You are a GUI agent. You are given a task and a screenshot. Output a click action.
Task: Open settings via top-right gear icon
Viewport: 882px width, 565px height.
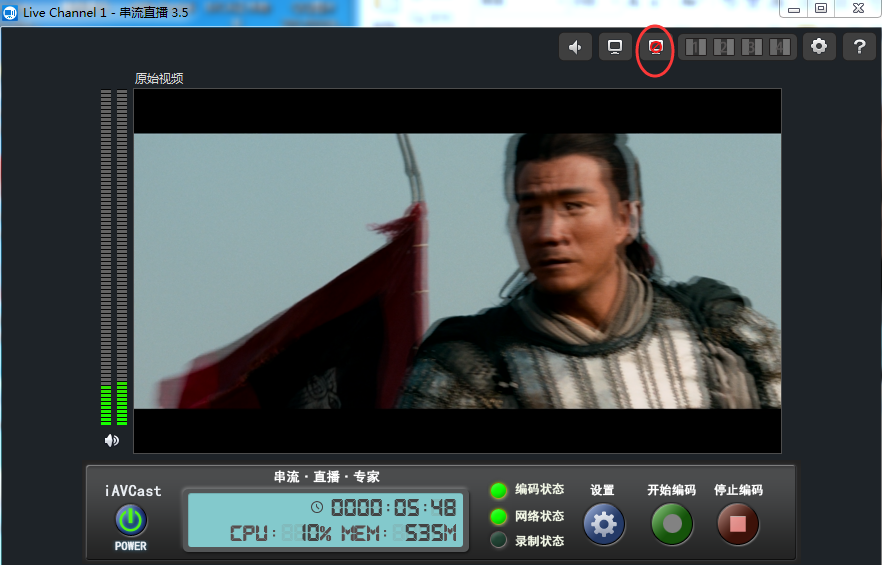(819, 47)
